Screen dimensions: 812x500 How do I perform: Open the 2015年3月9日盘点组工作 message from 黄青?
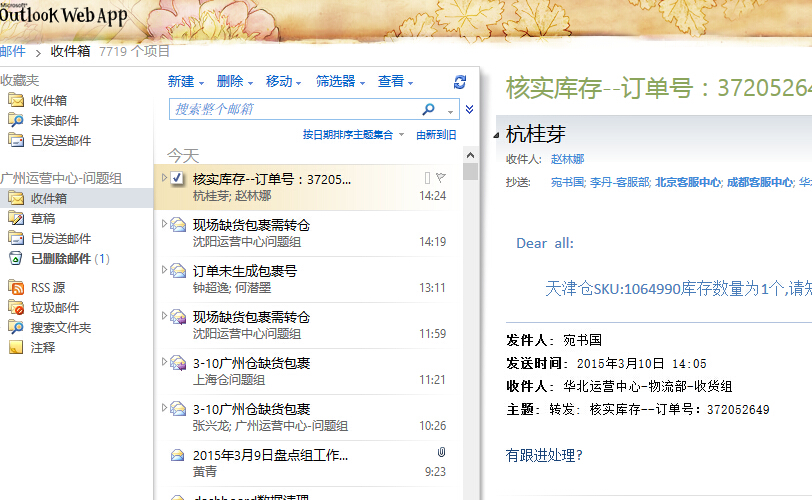pyautogui.click(x=308, y=464)
